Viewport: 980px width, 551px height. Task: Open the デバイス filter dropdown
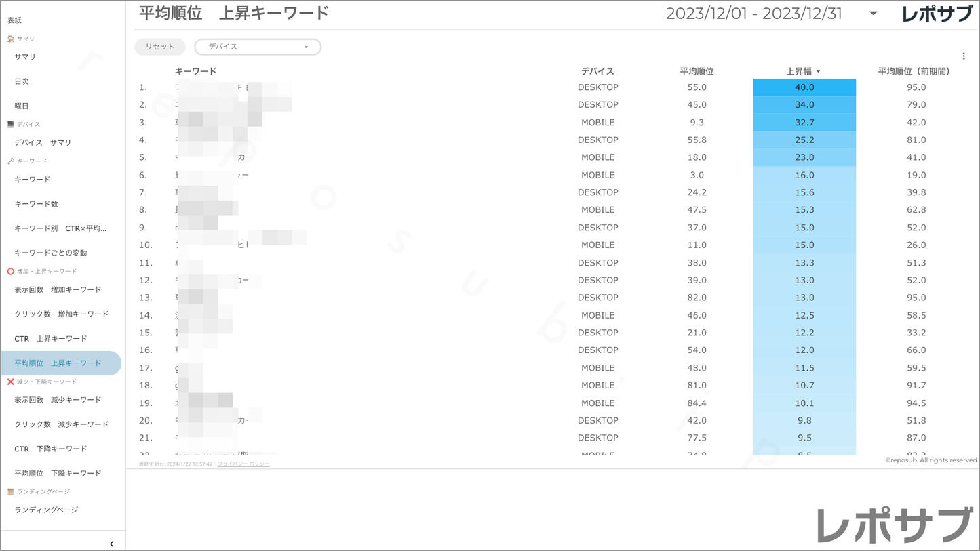(x=258, y=47)
